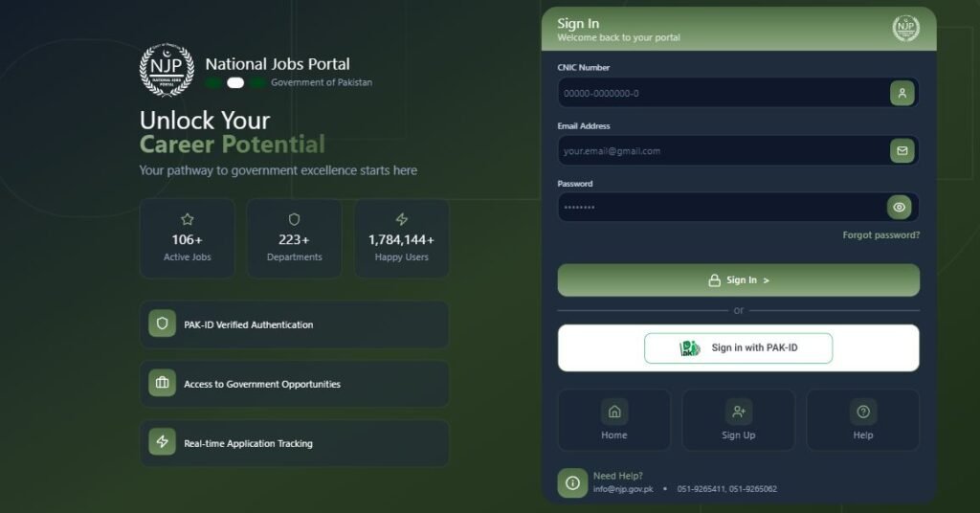The image size is (980, 513).
Task: Click the shield icon for PAK-ID Verified Authentication
Action: [162, 323]
